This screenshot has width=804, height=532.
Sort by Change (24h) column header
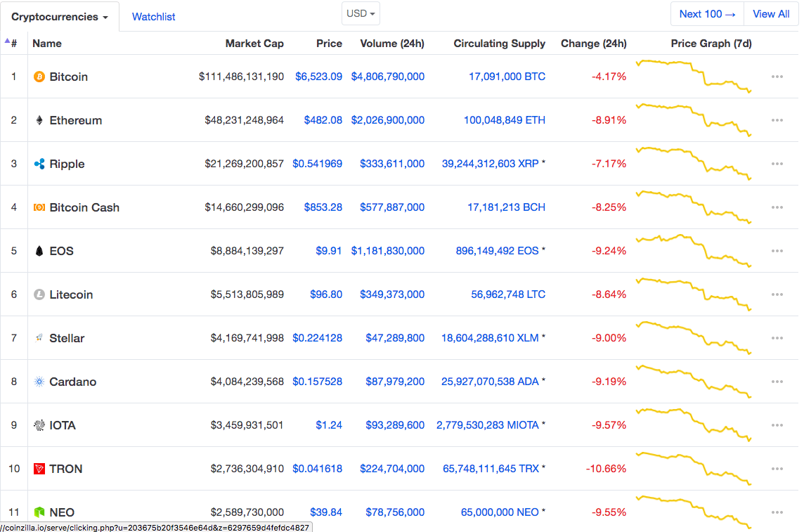point(593,44)
